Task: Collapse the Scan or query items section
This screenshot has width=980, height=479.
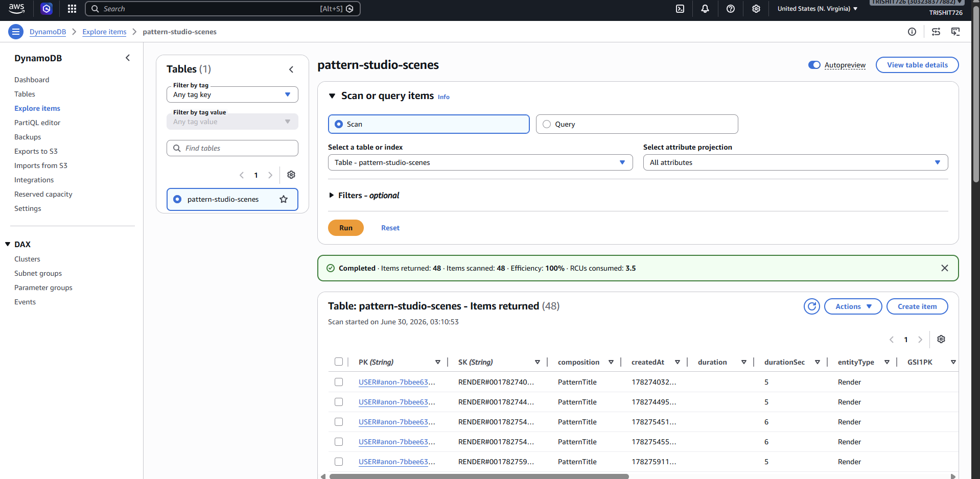Action: click(332, 96)
